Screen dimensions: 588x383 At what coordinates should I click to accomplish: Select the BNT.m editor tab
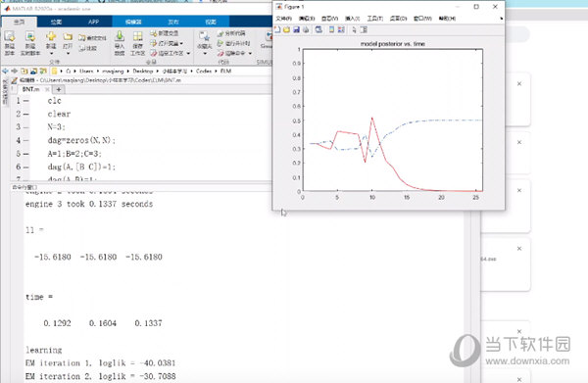pos(30,89)
